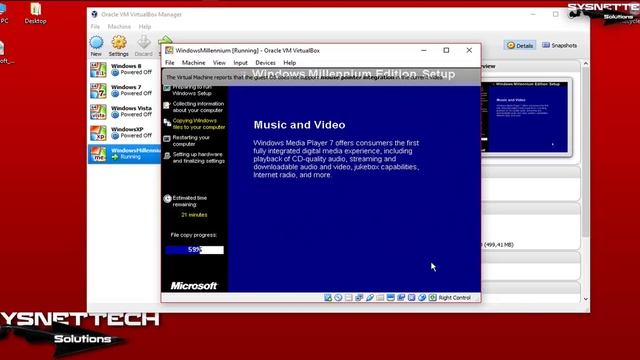640x360 pixels.
Task: Open Input menu in VM window
Action: click(x=240, y=63)
